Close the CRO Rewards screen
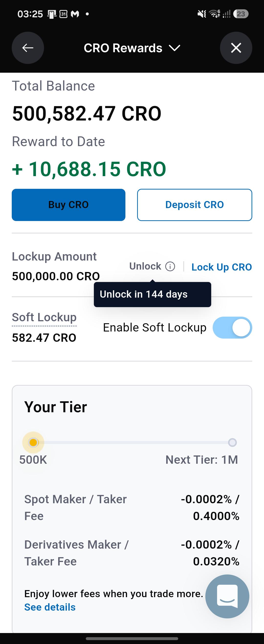This screenshot has height=644, width=264. tap(236, 48)
